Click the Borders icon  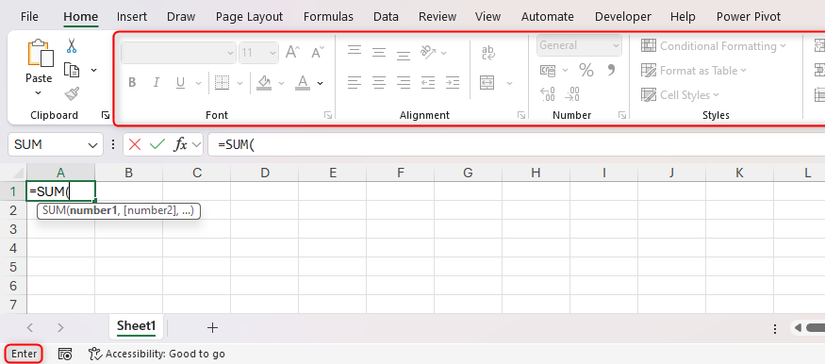coord(223,83)
